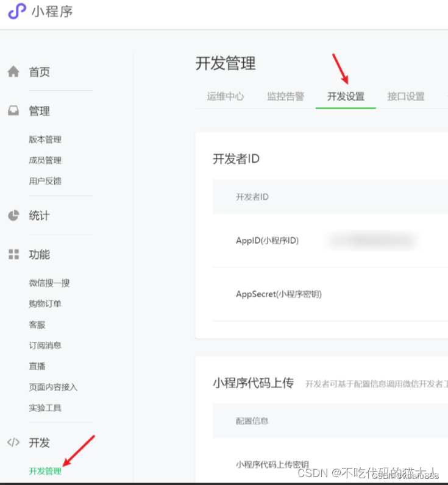Open 页面内容接入 in the sidebar

(x=53, y=387)
